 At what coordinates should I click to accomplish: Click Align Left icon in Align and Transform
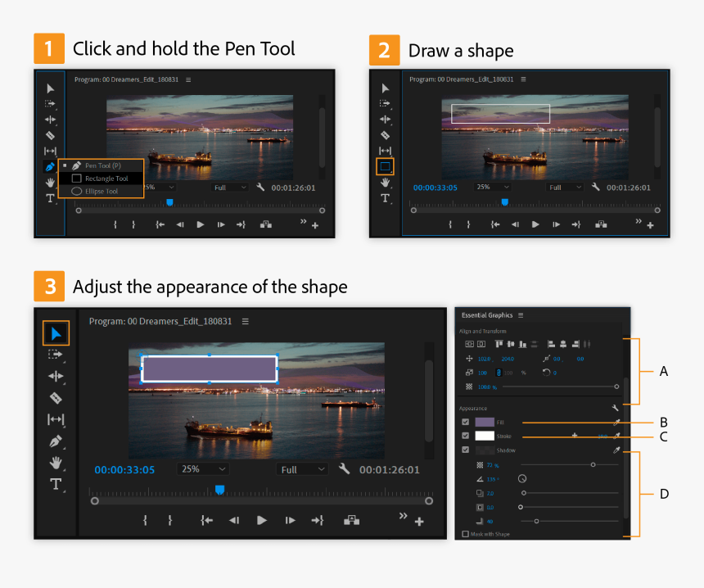click(x=551, y=344)
